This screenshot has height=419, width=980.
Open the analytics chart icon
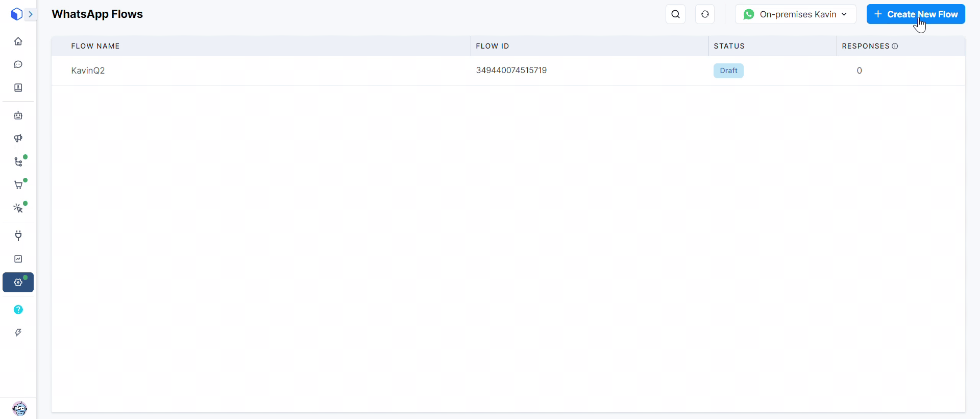tap(18, 259)
